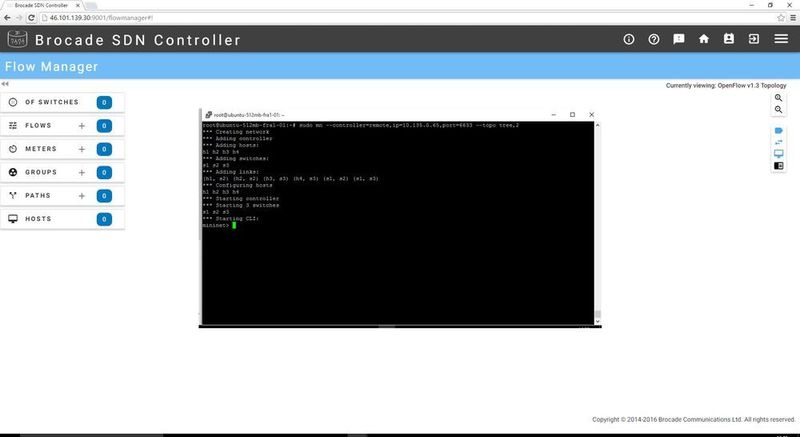Screen dimensions: 800x437
Task: Toggle link direction arrows icon
Action: [779, 142]
